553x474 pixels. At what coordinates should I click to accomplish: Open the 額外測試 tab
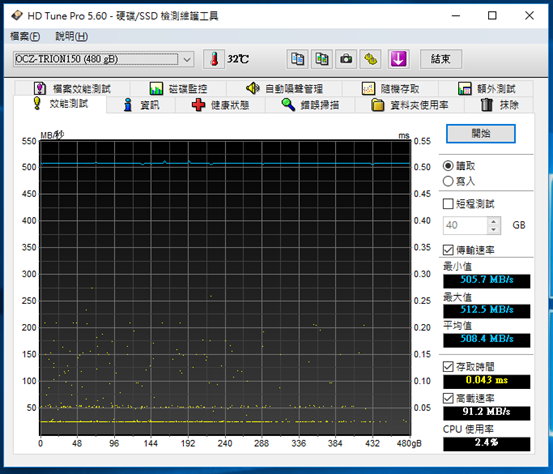click(486, 88)
